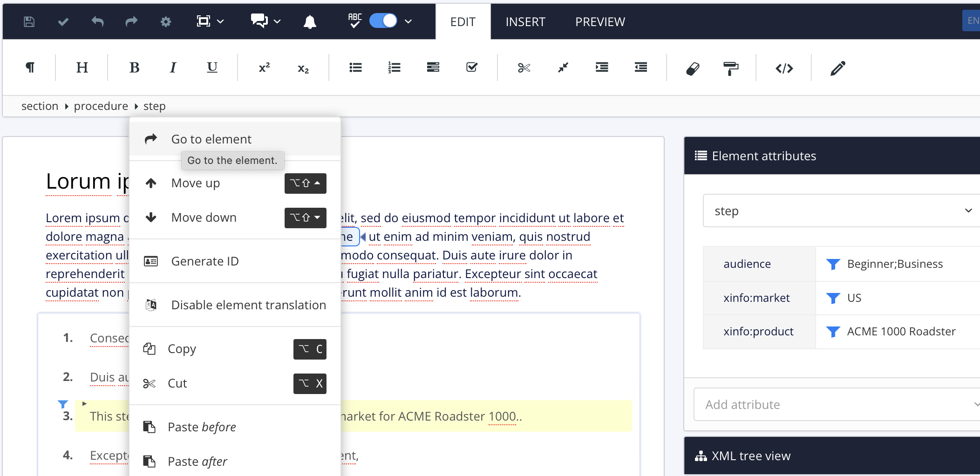
Task: Click procedure in the breadcrumb path
Action: tap(101, 106)
